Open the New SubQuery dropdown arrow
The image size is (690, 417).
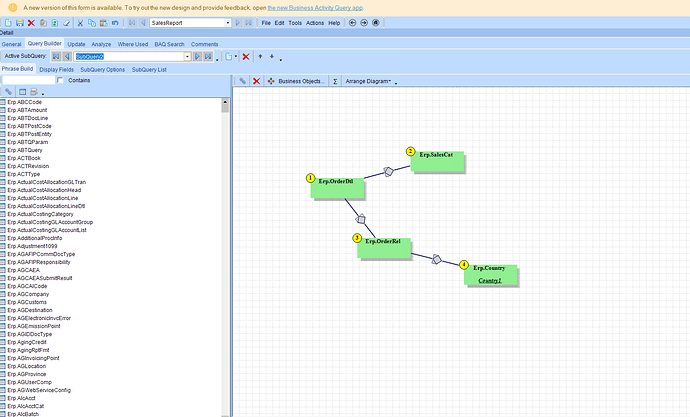click(236, 56)
